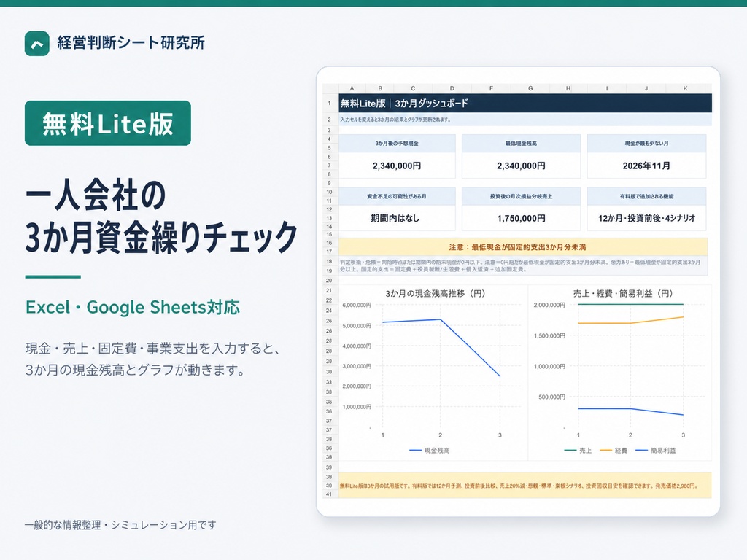Click the 経費 legend entry

click(x=614, y=451)
